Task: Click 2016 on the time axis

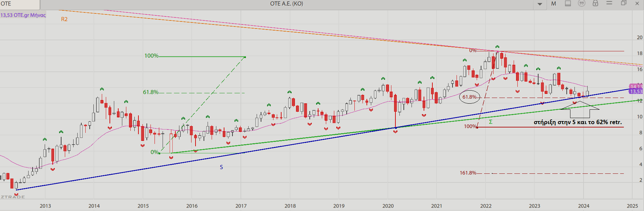Action: (192, 206)
